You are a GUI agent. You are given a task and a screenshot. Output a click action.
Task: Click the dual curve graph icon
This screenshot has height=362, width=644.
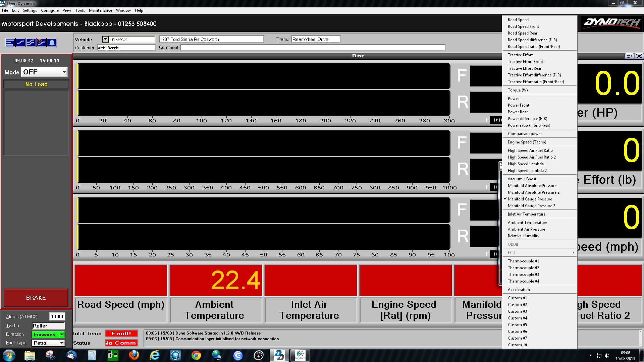[x=31, y=43]
